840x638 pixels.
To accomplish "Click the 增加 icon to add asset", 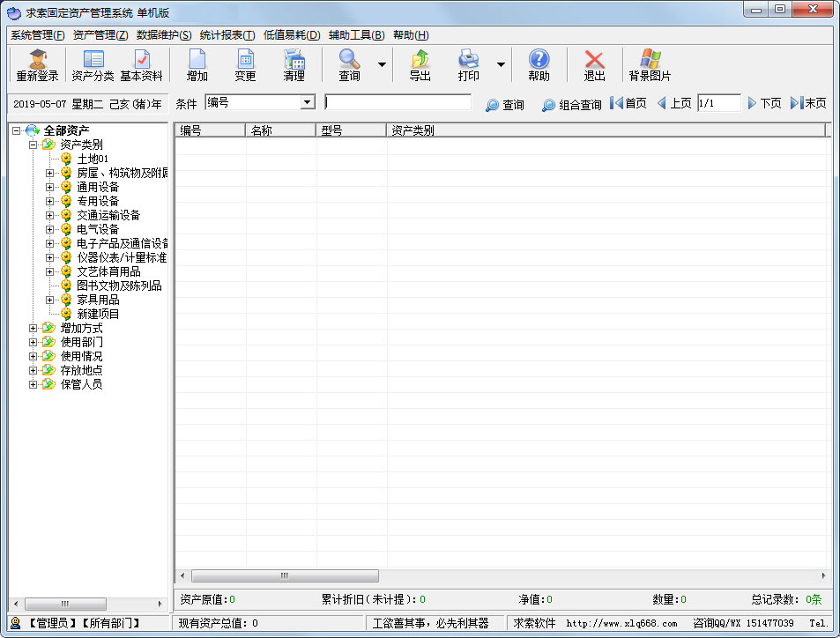I will (x=196, y=64).
